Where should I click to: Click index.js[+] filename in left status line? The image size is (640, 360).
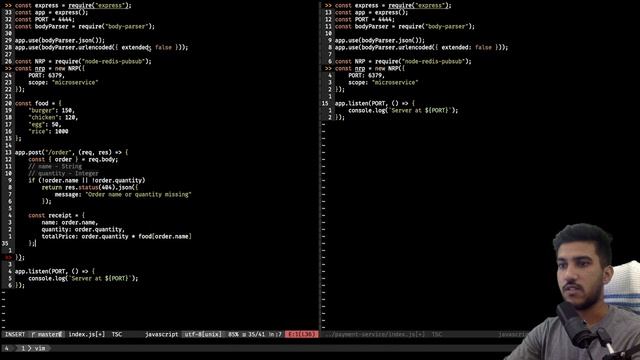[87, 334]
